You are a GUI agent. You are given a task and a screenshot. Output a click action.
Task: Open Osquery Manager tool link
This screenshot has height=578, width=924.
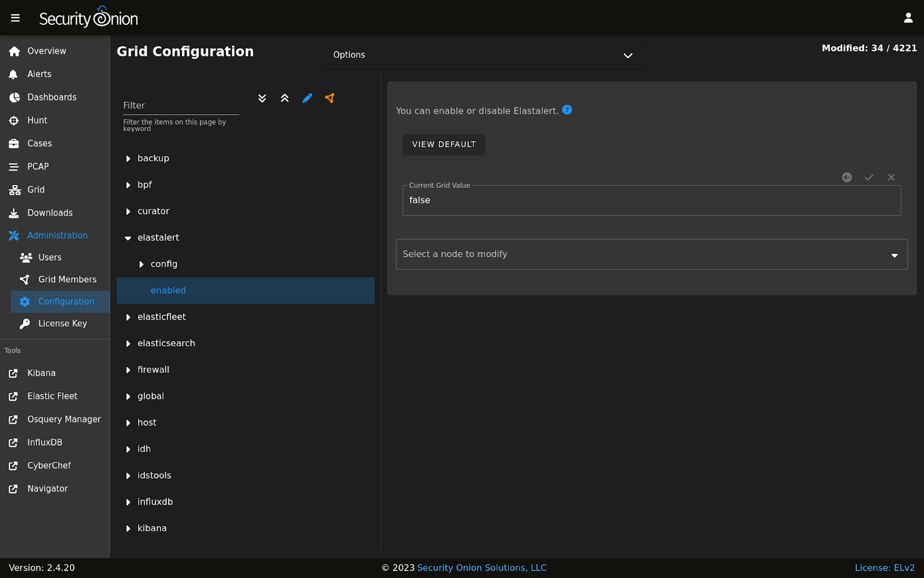(55, 419)
